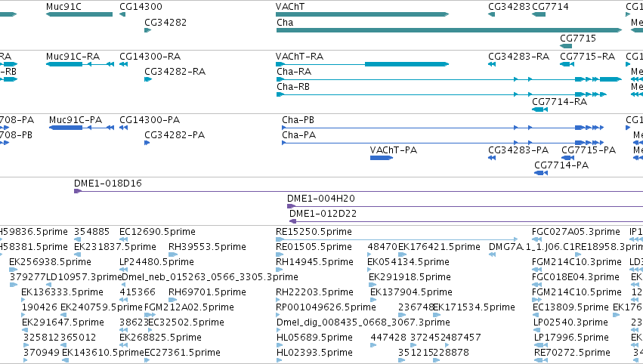Select the EK291918.5prime EST label

coord(410,277)
